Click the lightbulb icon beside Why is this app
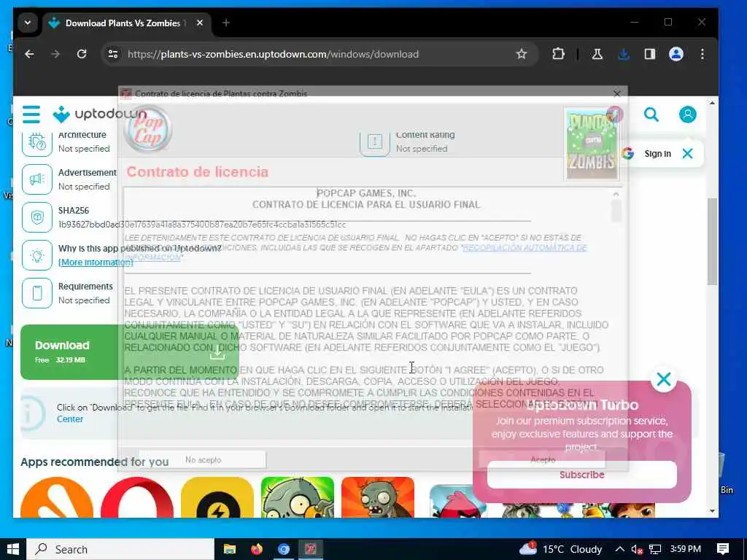This screenshot has height=560, width=747. coord(37,255)
